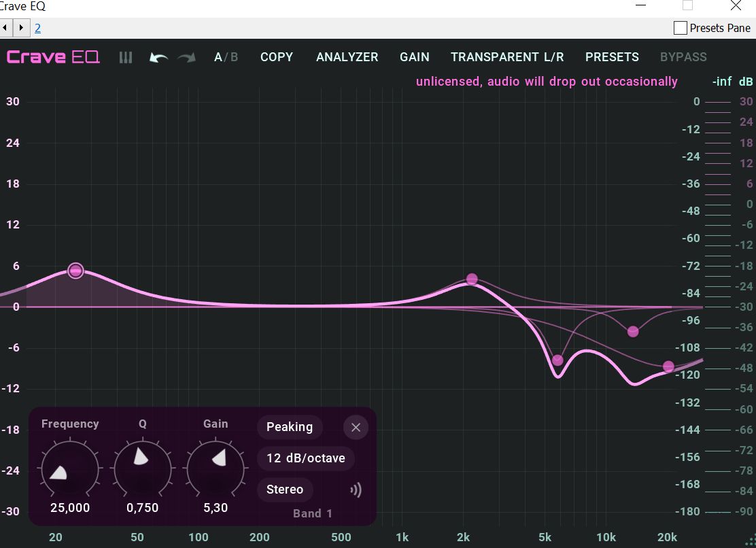Click the redo arrow icon
This screenshot has height=548, width=756.
[x=186, y=58]
